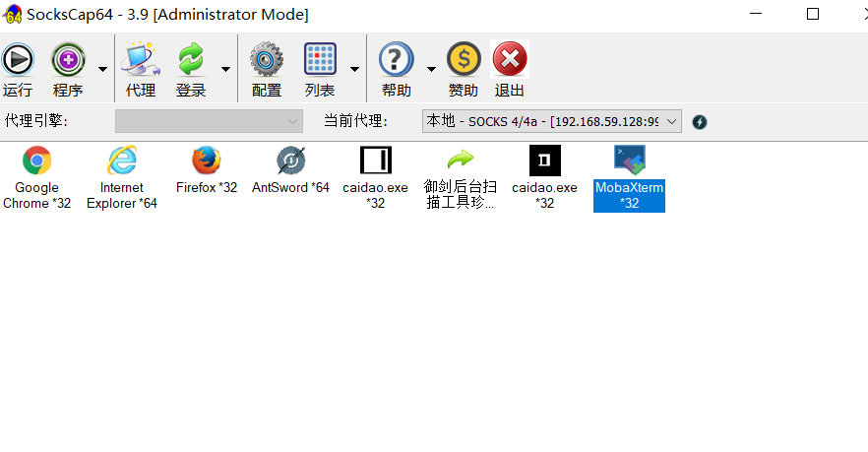Image resolution: width=868 pixels, height=452 pixels.
Task: Click the SocksCap64 title bar app icon
Action: [x=12, y=15]
